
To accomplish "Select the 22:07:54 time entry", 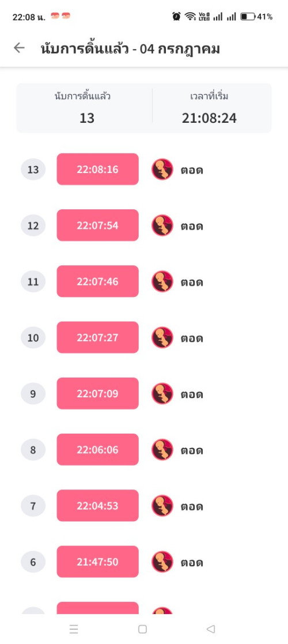I will pos(98,225).
